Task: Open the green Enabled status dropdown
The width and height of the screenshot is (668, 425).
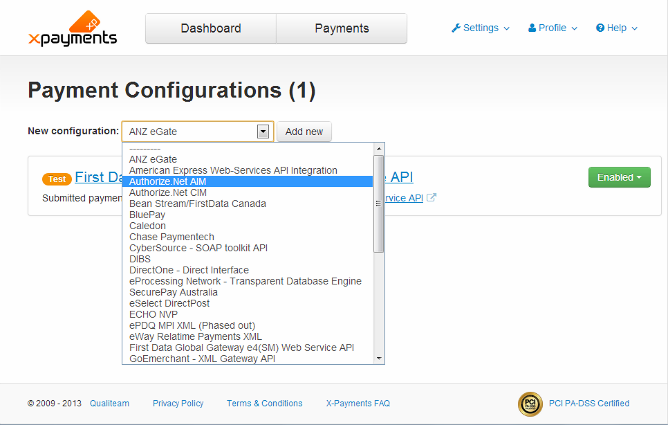Action: click(619, 177)
